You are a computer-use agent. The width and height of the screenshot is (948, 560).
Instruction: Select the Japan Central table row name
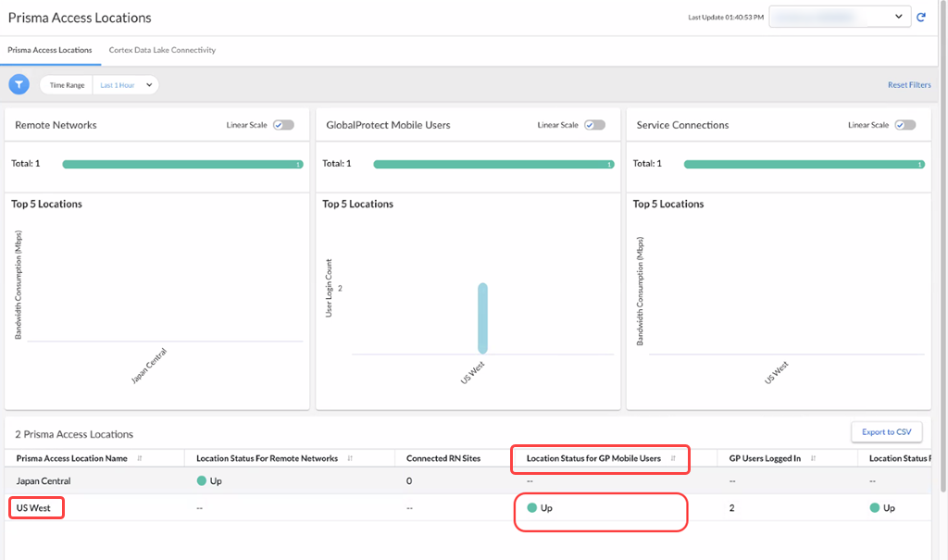click(x=44, y=481)
